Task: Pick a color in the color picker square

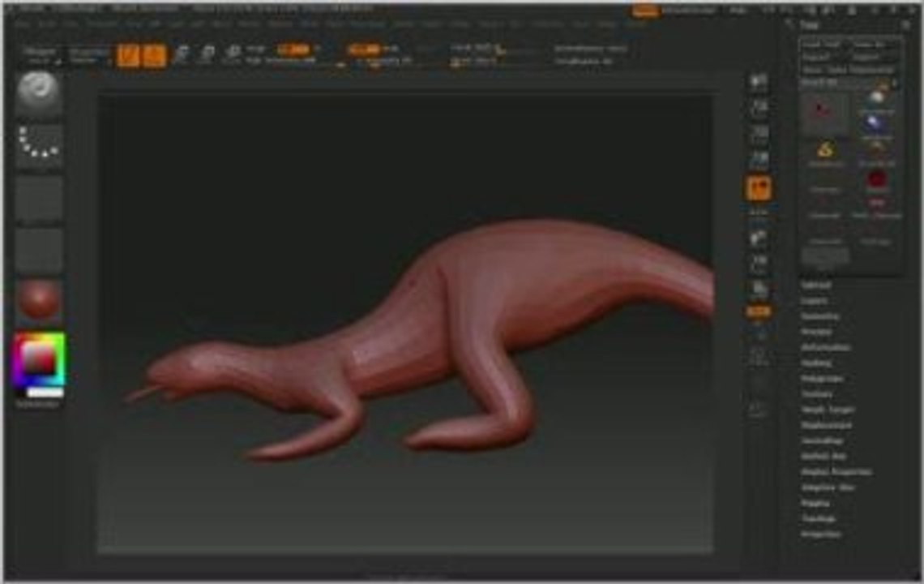Action: click(x=39, y=359)
